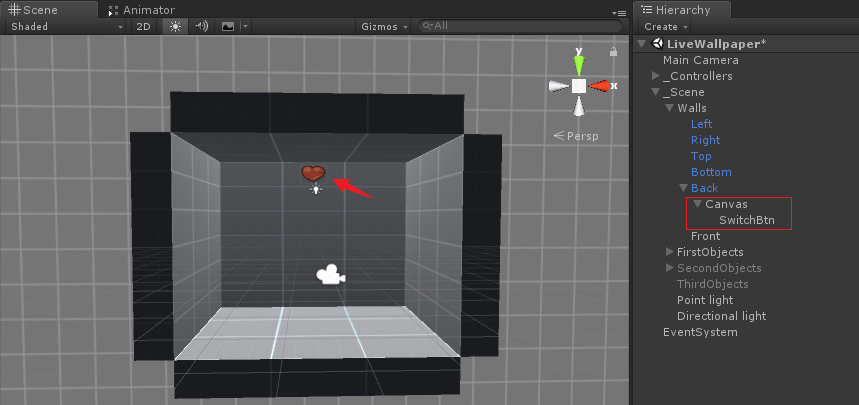Click the Unity logo beside LiveWallpaper
859x405 pixels.
[x=656, y=44]
